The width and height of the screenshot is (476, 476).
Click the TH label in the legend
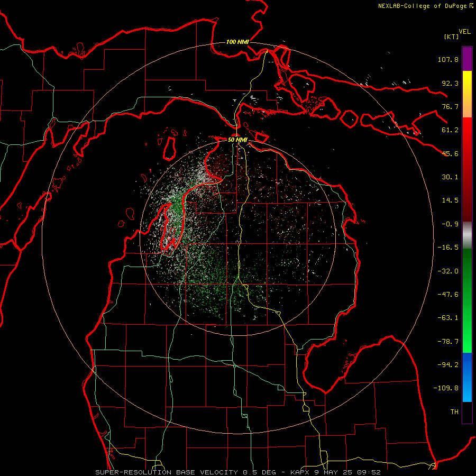(454, 412)
